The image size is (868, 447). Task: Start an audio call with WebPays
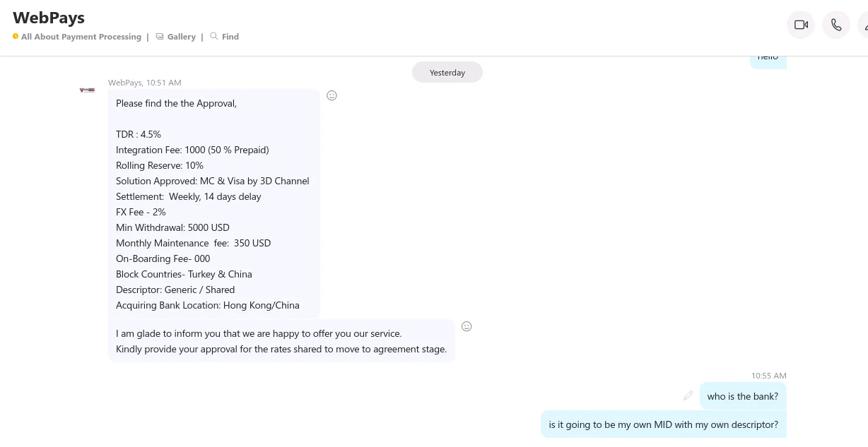pos(836,25)
